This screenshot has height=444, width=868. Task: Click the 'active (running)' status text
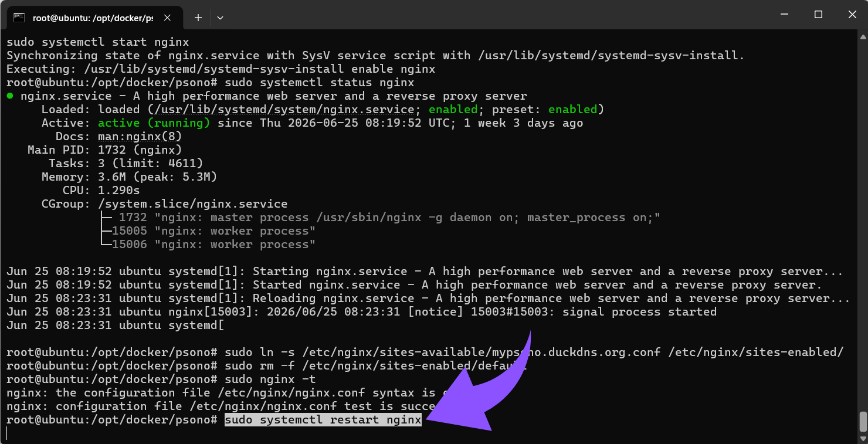pyautogui.click(x=154, y=123)
